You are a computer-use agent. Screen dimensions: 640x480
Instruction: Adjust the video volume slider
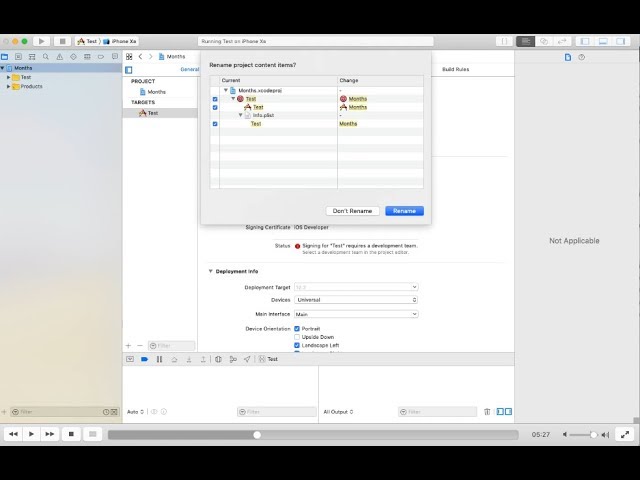[x=583, y=435]
